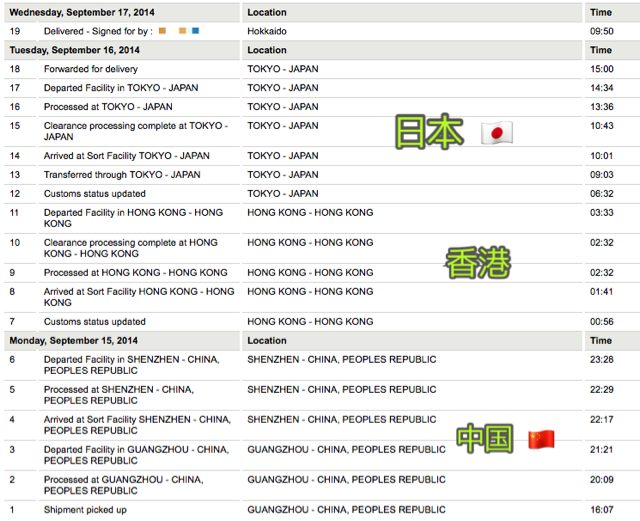Click the 'Monday, September 15, 2014' date header

(74, 341)
